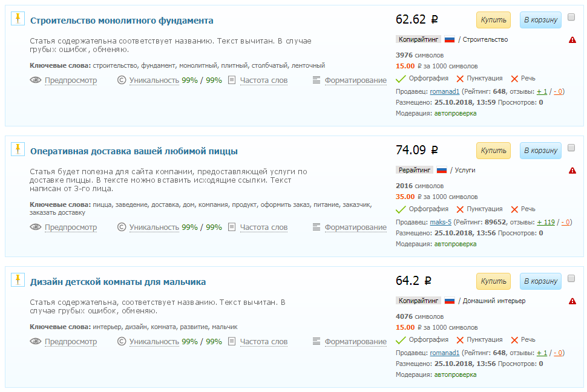Viewport: 587px width, 392px height.
Task: Click the eye preview icon for the pizza article
Action: pyautogui.click(x=36, y=227)
